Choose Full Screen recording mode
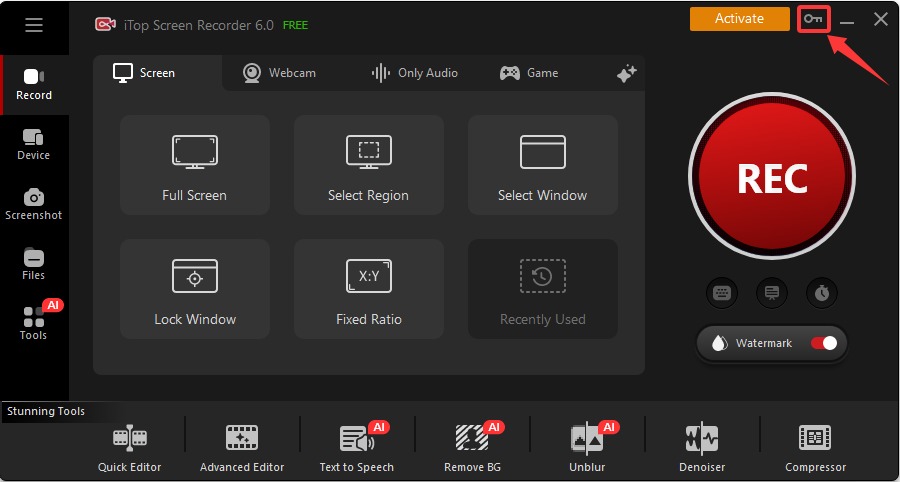Image resolution: width=900 pixels, height=482 pixels. point(195,165)
